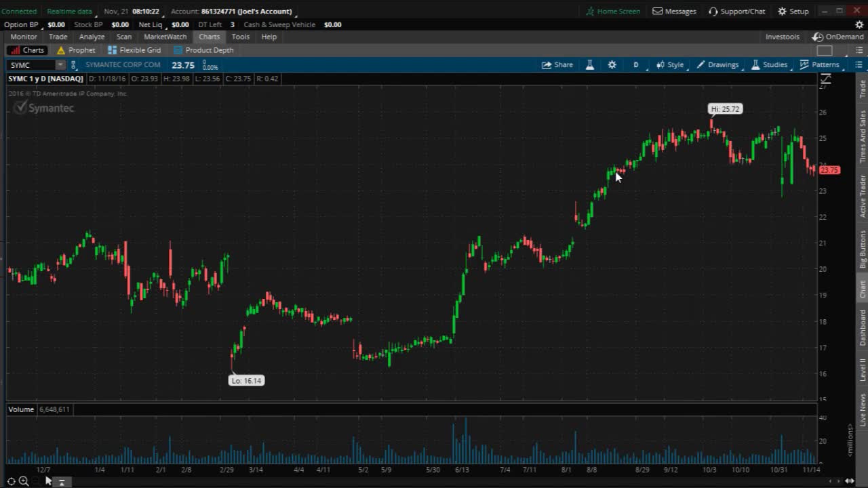Viewport: 868px width, 488px height.
Task: Click the Symantec logo on chart
Action: (x=44, y=108)
